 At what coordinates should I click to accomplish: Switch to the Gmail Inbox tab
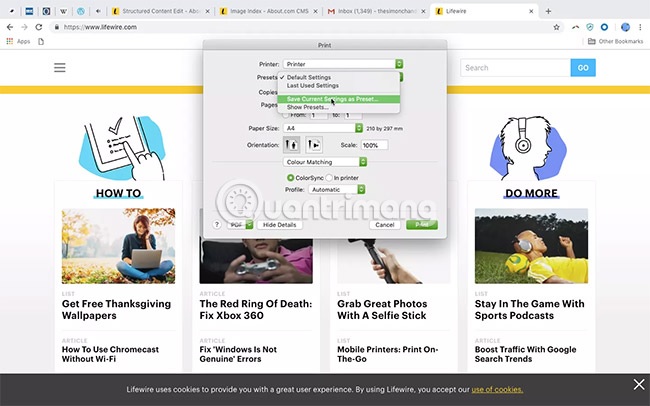pos(377,11)
